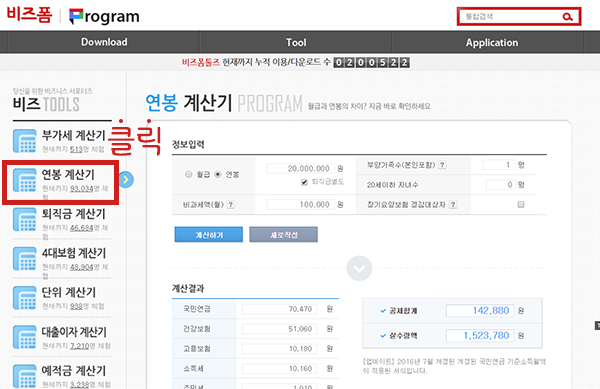Open 단위 계산기 calculator icon
The height and width of the screenshot is (389, 600).
pos(24,298)
